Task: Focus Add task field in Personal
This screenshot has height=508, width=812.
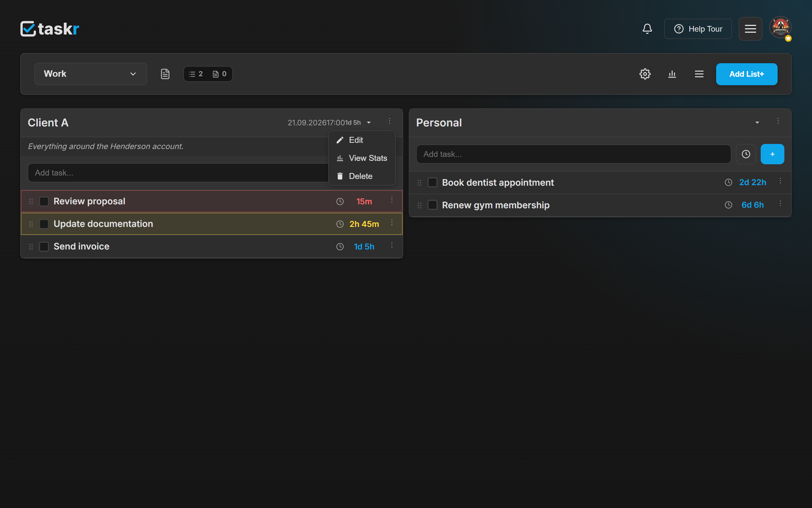Action: pyautogui.click(x=573, y=154)
